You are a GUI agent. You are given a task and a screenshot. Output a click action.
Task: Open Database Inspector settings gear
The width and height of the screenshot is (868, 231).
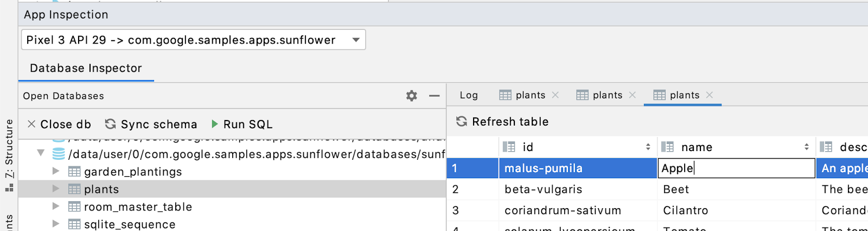[x=412, y=96]
